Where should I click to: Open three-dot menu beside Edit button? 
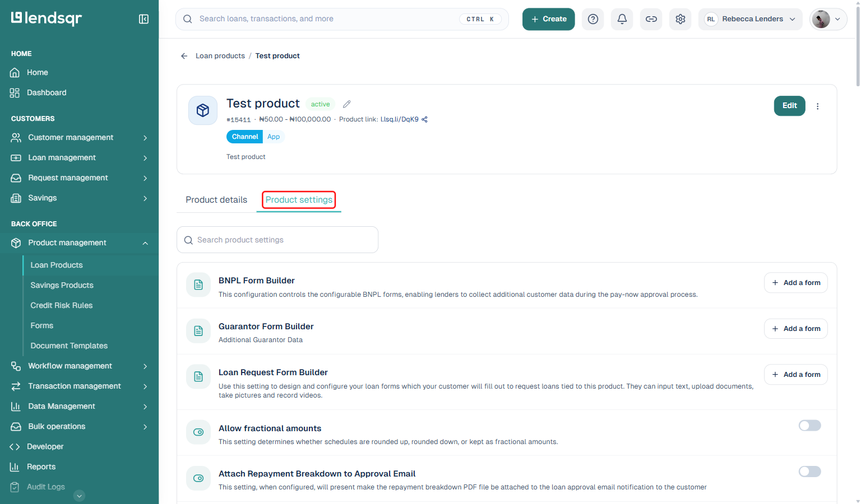tap(818, 106)
